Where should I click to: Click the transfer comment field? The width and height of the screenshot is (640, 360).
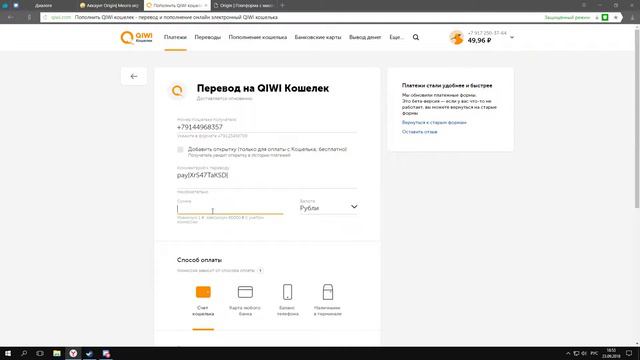267,175
